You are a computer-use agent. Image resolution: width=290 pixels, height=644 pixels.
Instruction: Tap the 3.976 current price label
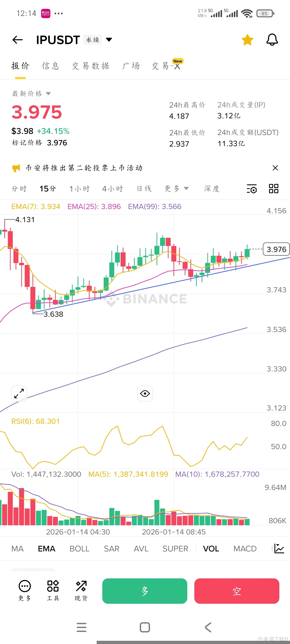tap(276, 249)
